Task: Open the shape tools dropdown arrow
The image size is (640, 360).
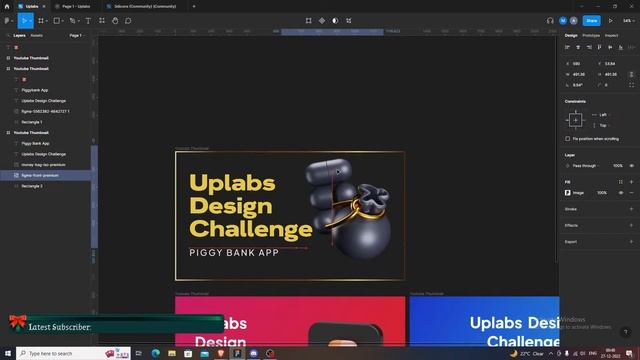Action: (63, 21)
